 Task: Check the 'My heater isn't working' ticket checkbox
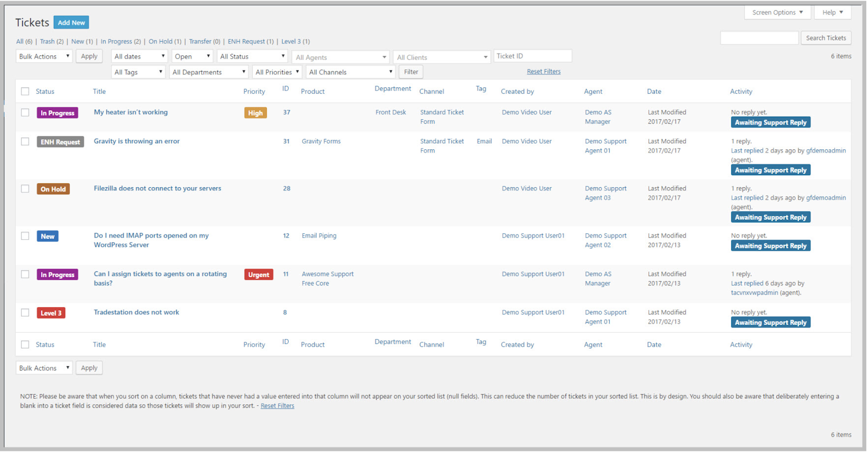coord(25,112)
